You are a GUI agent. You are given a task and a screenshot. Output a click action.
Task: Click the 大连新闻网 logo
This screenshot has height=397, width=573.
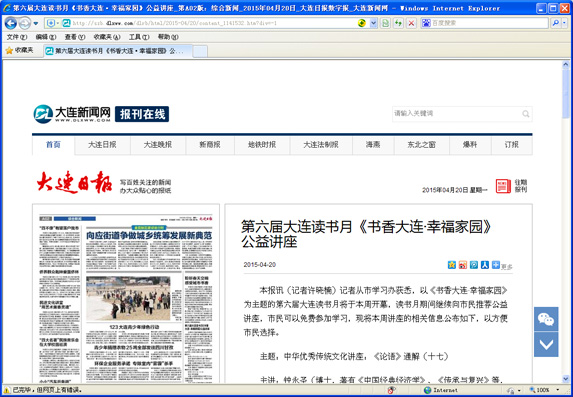click(72, 114)
